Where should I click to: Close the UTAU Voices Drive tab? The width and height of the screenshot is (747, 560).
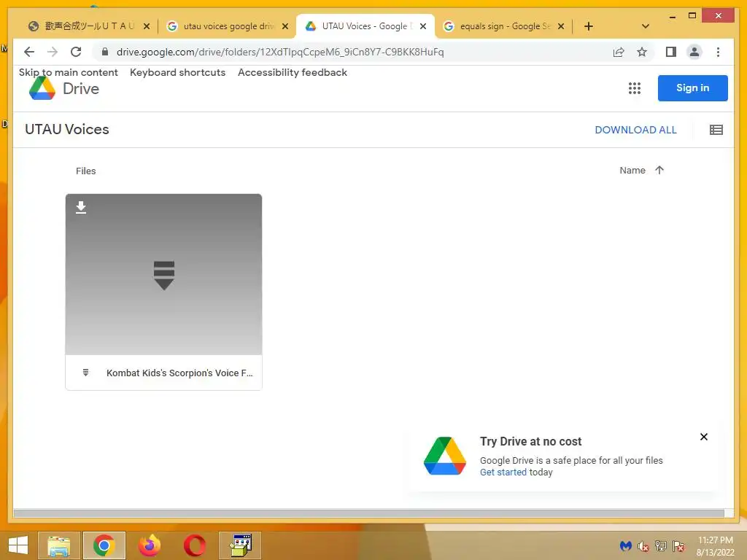(x=423, y=26)
